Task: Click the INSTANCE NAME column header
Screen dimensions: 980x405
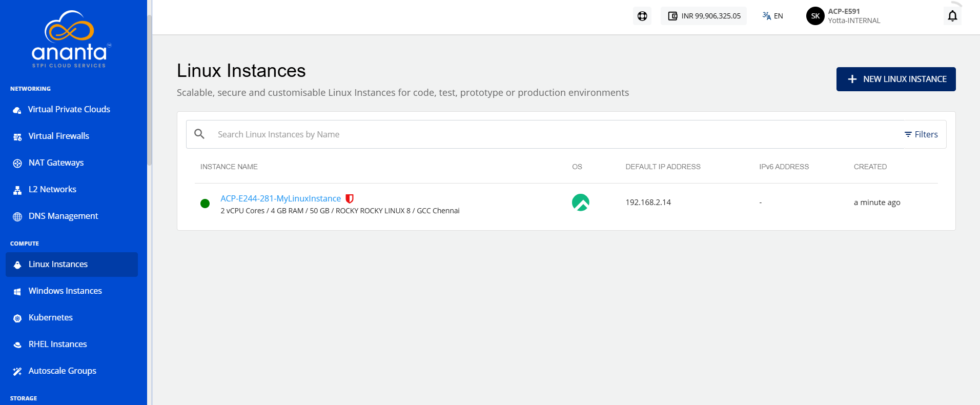Action: pyautogui.click(x=229, y=167)
